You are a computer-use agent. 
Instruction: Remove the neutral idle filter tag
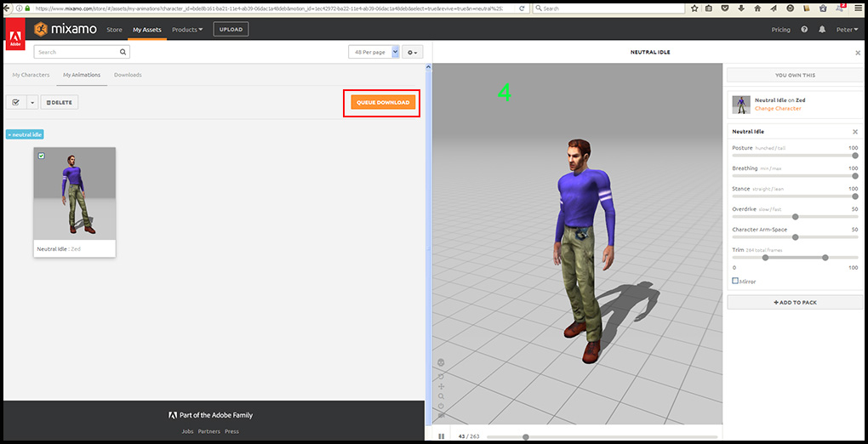pos(25,134)
